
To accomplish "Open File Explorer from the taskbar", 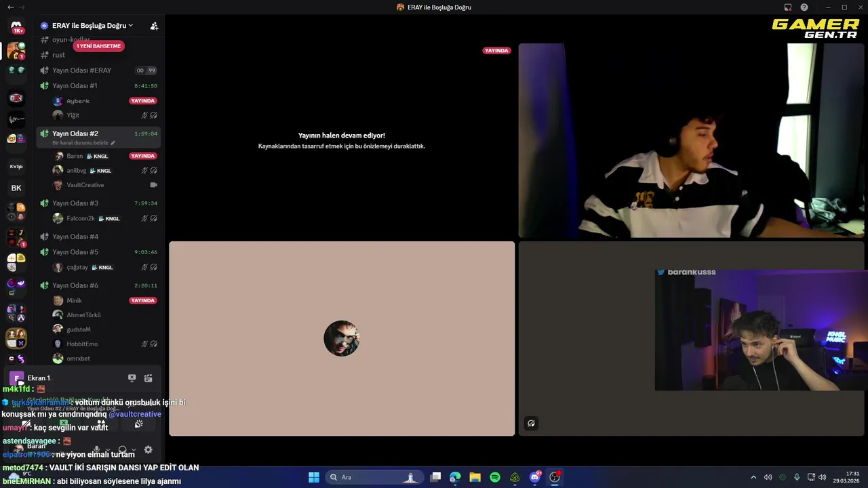I will 475,477.
